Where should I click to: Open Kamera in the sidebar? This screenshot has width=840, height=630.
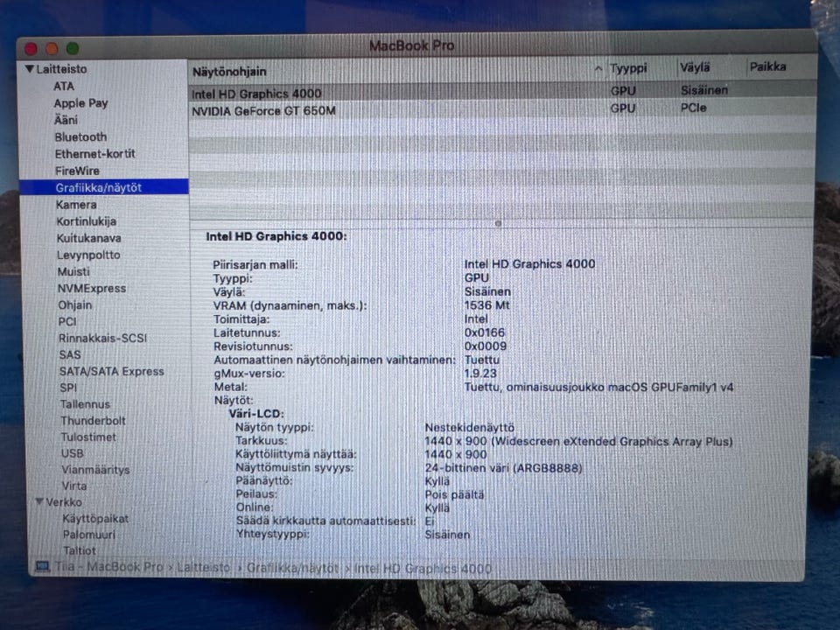77,205
